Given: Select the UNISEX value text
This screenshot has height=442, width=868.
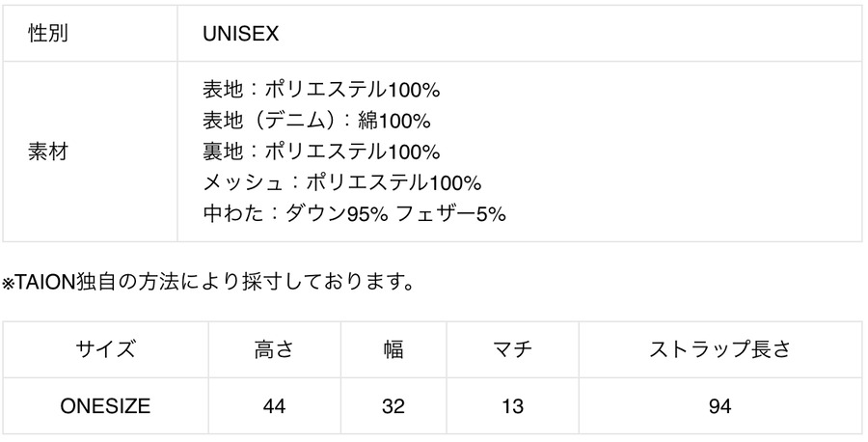Looking at the screenshot, I should (241, 33).
